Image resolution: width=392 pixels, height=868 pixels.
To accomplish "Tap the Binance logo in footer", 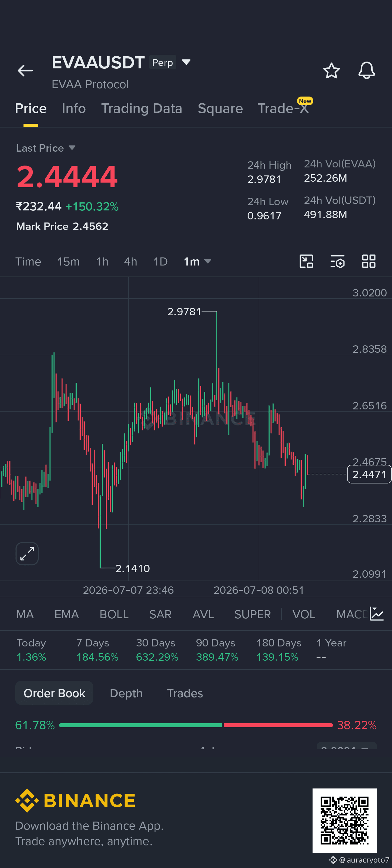I will pyautogui.click(x=75, y=800).
